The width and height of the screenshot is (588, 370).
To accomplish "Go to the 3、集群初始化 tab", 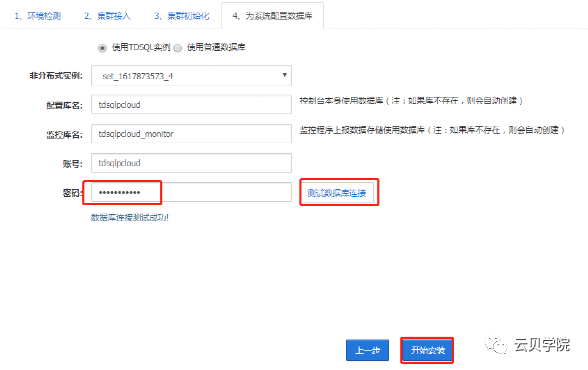I will (x=182, y=16).
